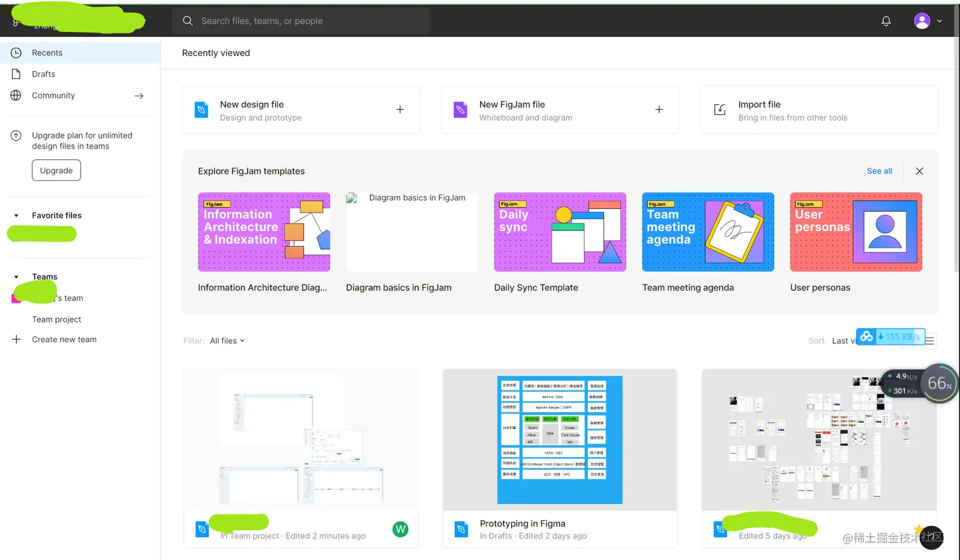Screen dimensions: 960x560
Task: Click the Community globe icon
Action: pyautogui.click(x=17, y=95)
